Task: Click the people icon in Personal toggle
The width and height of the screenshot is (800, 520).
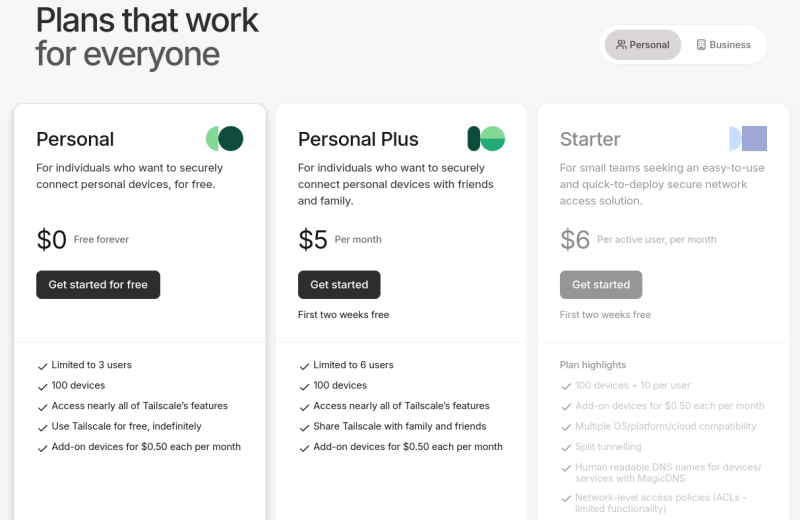Action: click(621, 45)
